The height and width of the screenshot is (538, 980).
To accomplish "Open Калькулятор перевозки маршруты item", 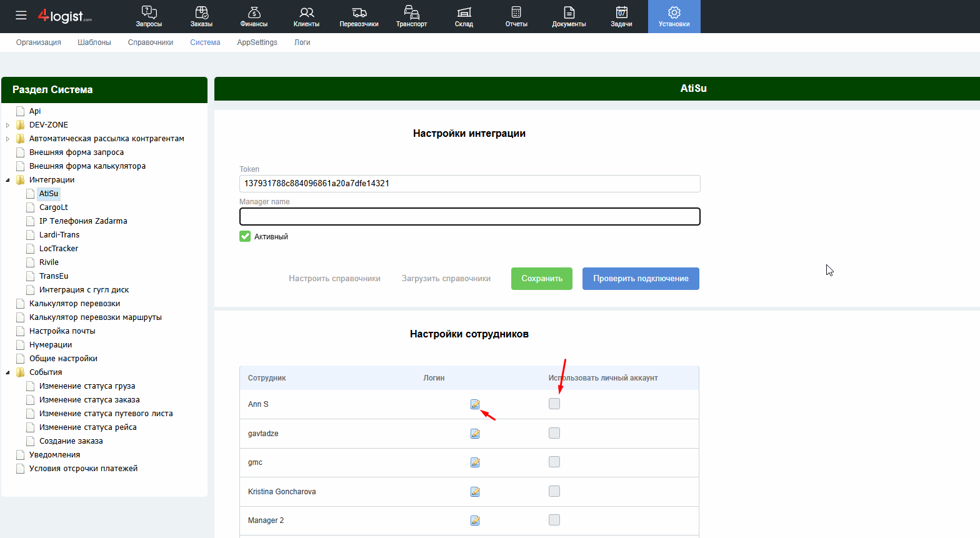I will [96, 317].
